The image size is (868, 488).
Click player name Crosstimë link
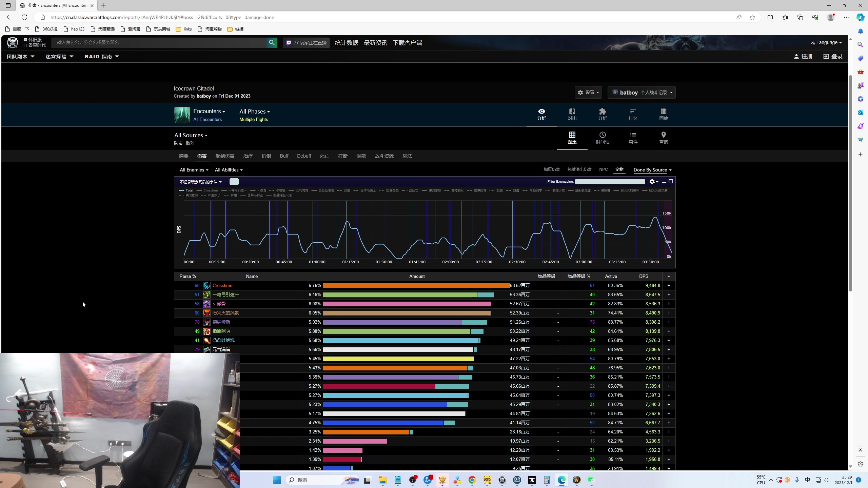click(222, 286)
